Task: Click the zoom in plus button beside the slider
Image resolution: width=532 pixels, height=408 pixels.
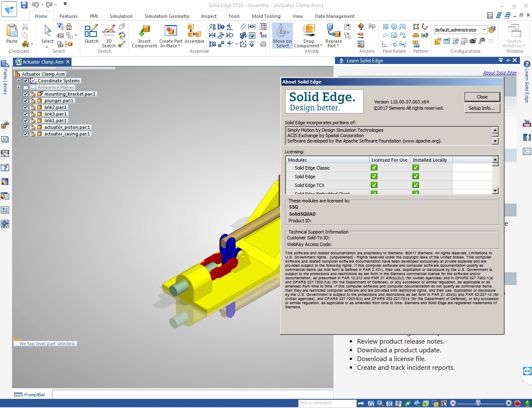Action: (508, 403)
